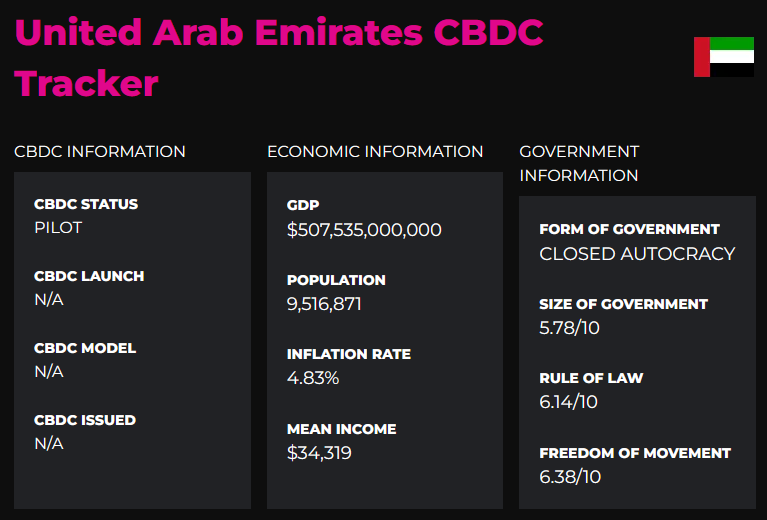767x520 pixels.
Task: Click the INFLATION RATE label
Action: click(349, 354)
